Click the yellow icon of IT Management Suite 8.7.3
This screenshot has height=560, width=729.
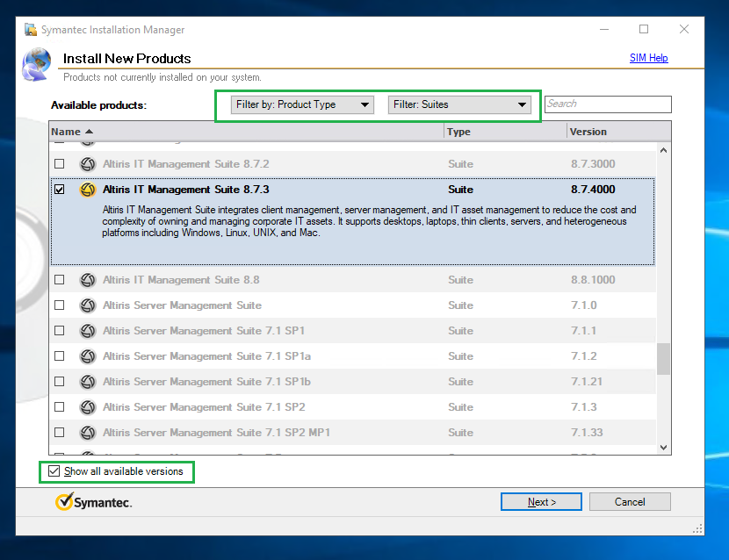tap(88, 190)
